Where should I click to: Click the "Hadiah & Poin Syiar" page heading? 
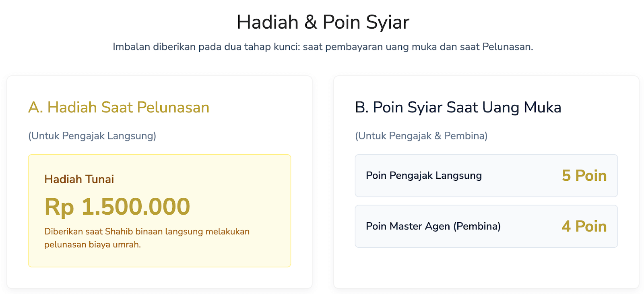click(323, 22)
